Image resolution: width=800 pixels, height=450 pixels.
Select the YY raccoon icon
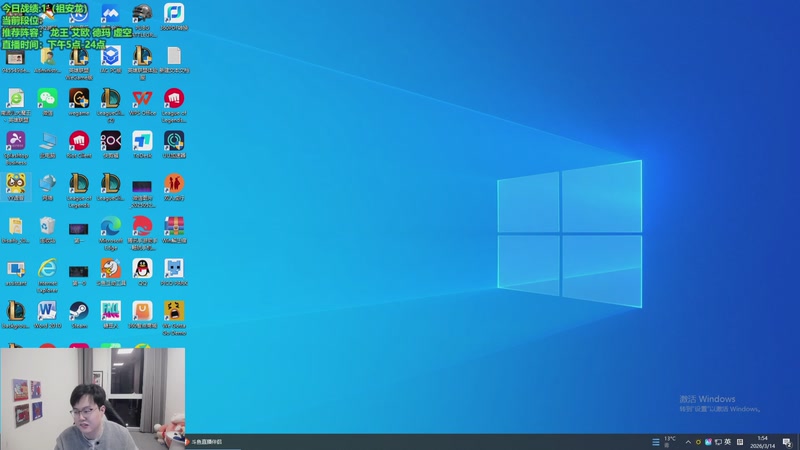[x=16, y=184]
